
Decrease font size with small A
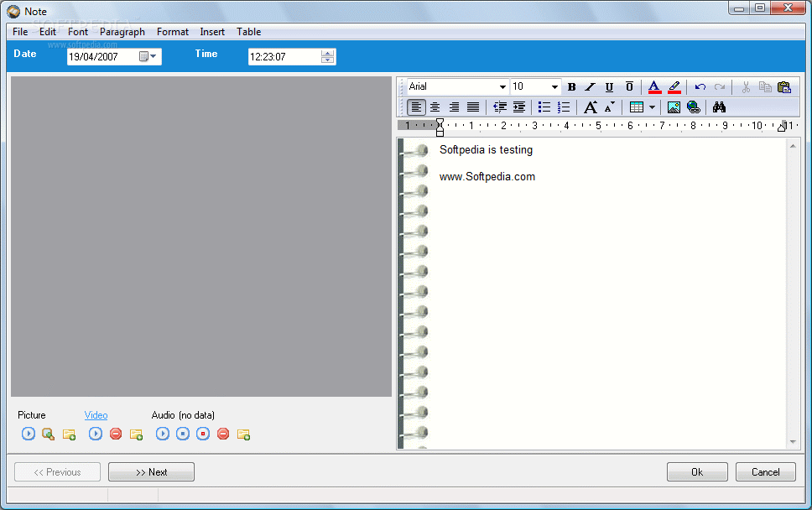610,107
